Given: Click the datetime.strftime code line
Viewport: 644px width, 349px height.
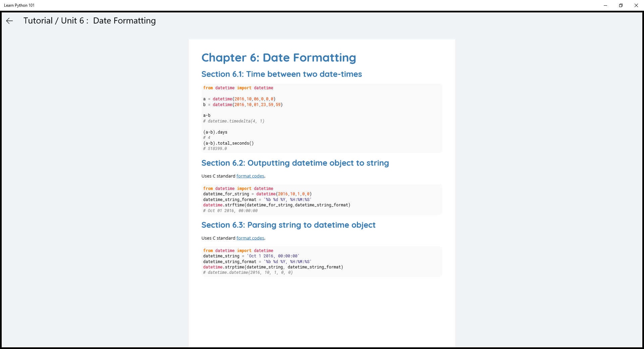Looking at the screenshot, I should pos(276,205).
